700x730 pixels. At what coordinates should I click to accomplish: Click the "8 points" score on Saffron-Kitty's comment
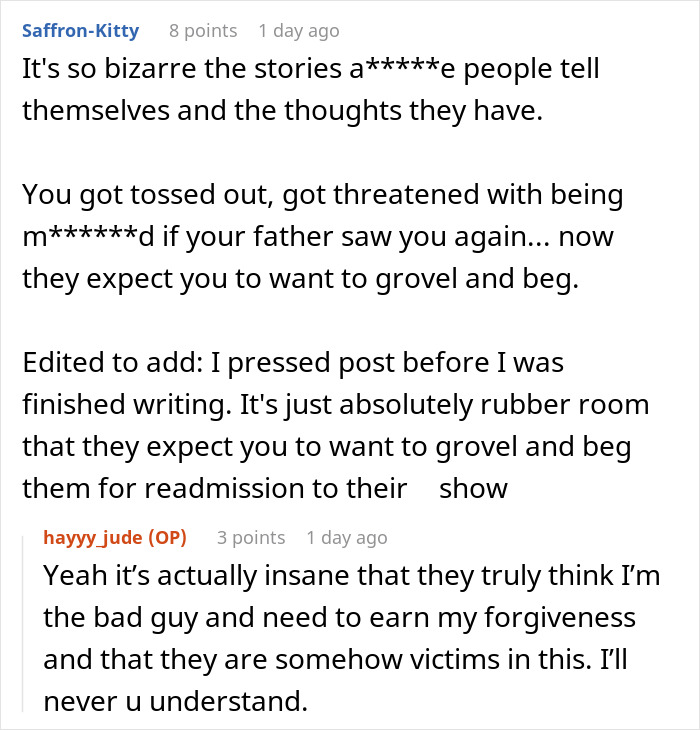(201, 31)
